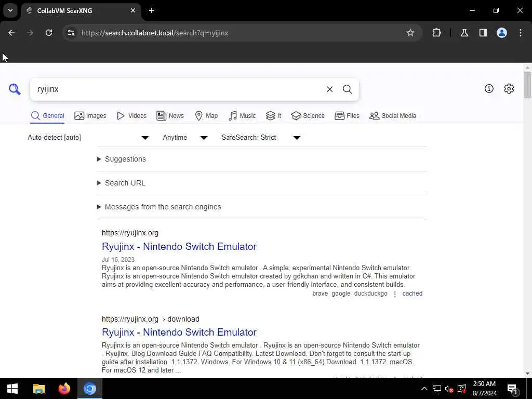This screenshot has width=532, height=399.
Task: Open the tab search dropdown arrow
Action: point(10,10)
